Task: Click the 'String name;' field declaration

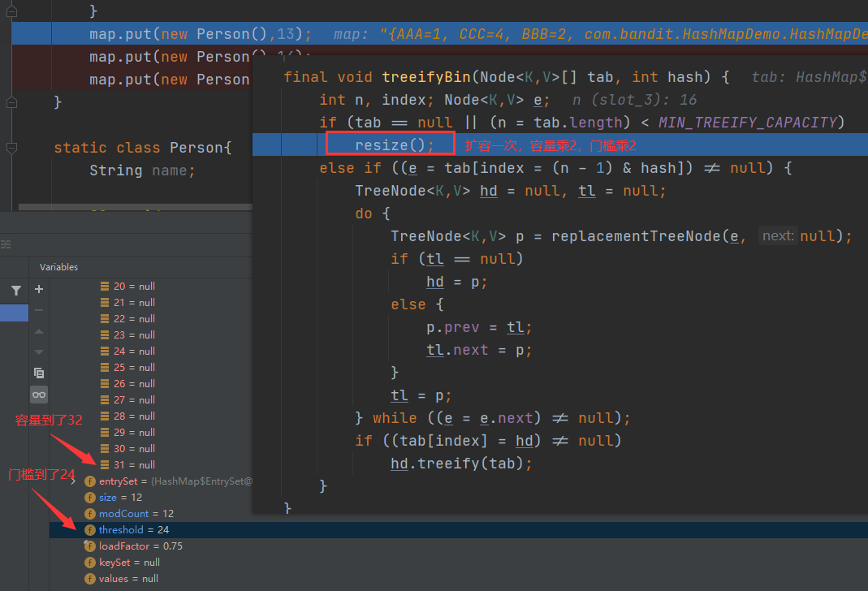Action: [x=142, y=170]
